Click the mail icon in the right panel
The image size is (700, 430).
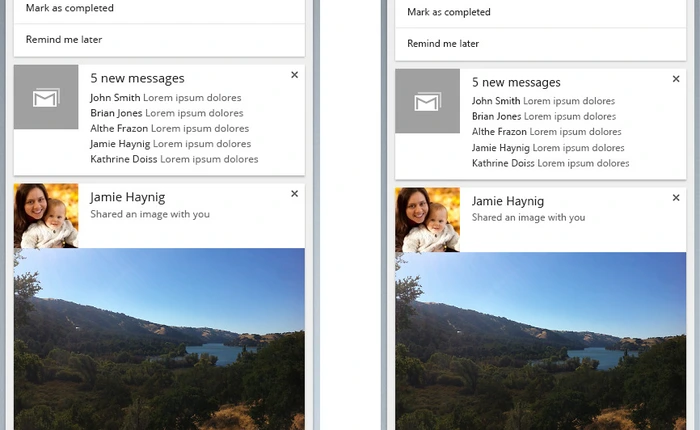tap(427, 102)
